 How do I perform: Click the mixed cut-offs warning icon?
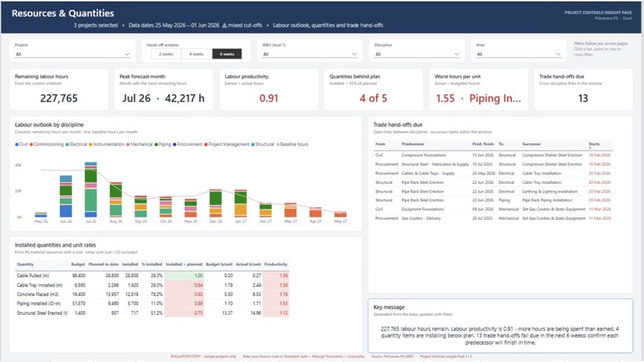225,25
